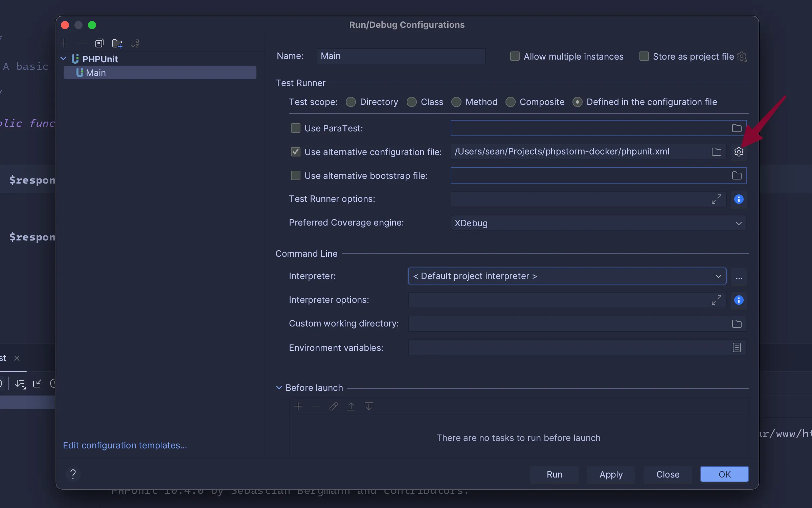Select Defined in the configuration file scope

pyautogui.click(x=578, y=102)
